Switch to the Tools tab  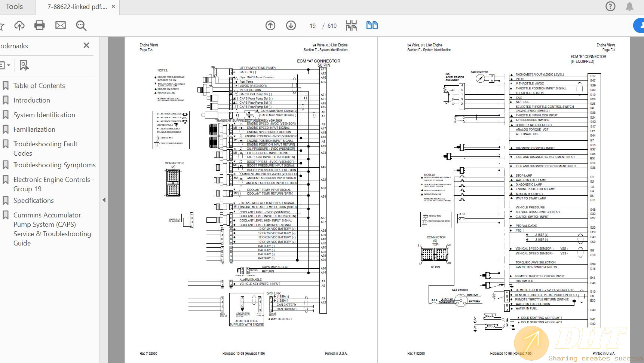pyautogui.click(x=14, y=7)
